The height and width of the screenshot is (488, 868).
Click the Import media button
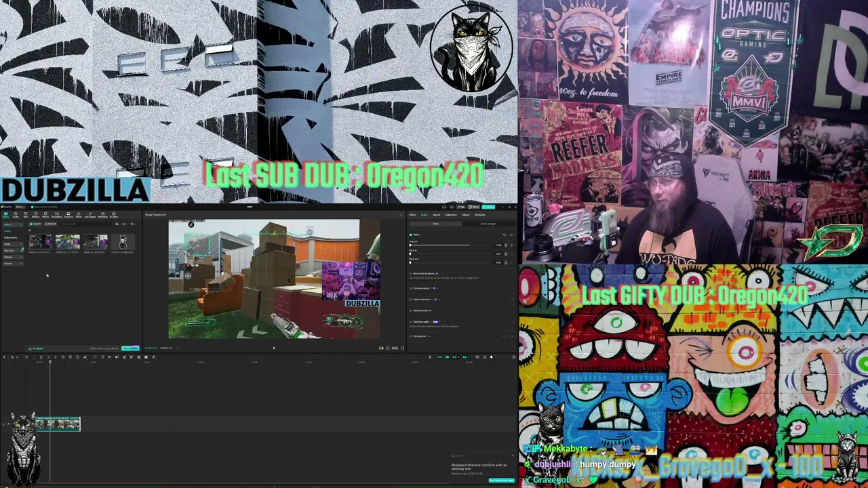(x=36, y=224)
